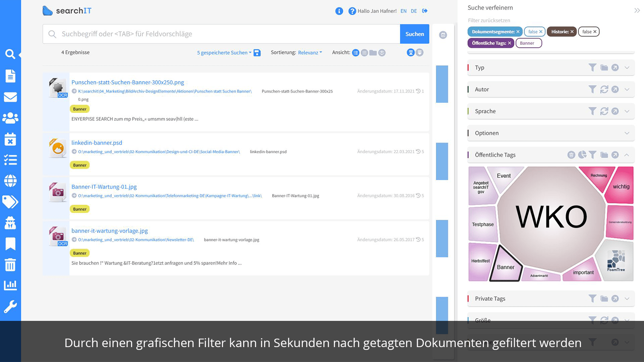This screenshot has width=644, height=362.
Task: Expand the Optionen filter section
Action: coord(627,133)
